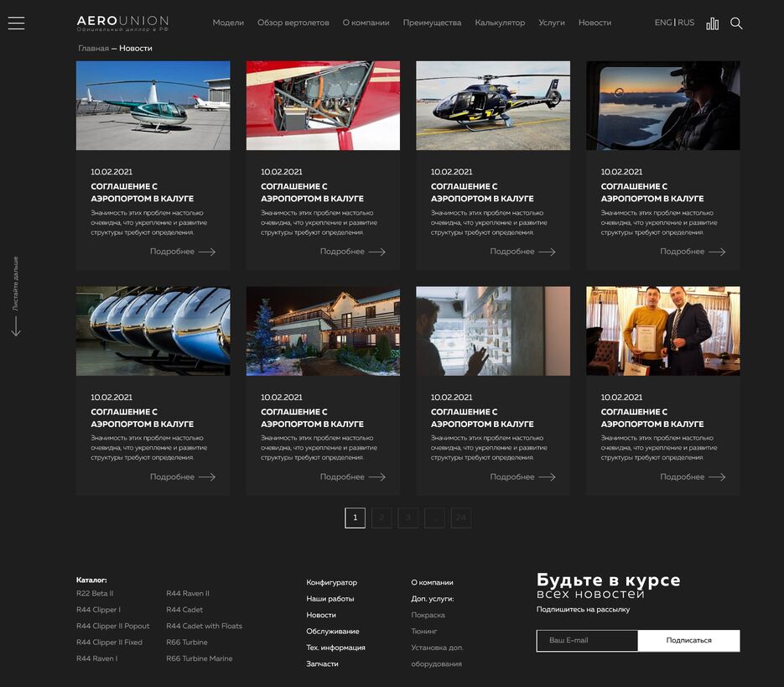The height and width of the screenshot is (687, 784).
Task: Switch language to ENG
Action: point(662,23)
